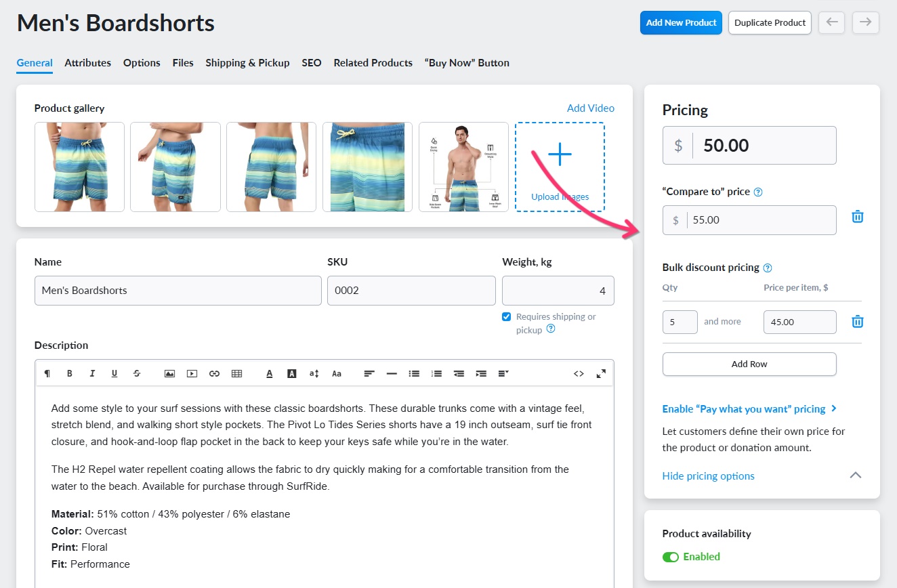The image size is (897, 588).
Task: Open the line height option
Action: pyautogui.click(x=314, y=373)
